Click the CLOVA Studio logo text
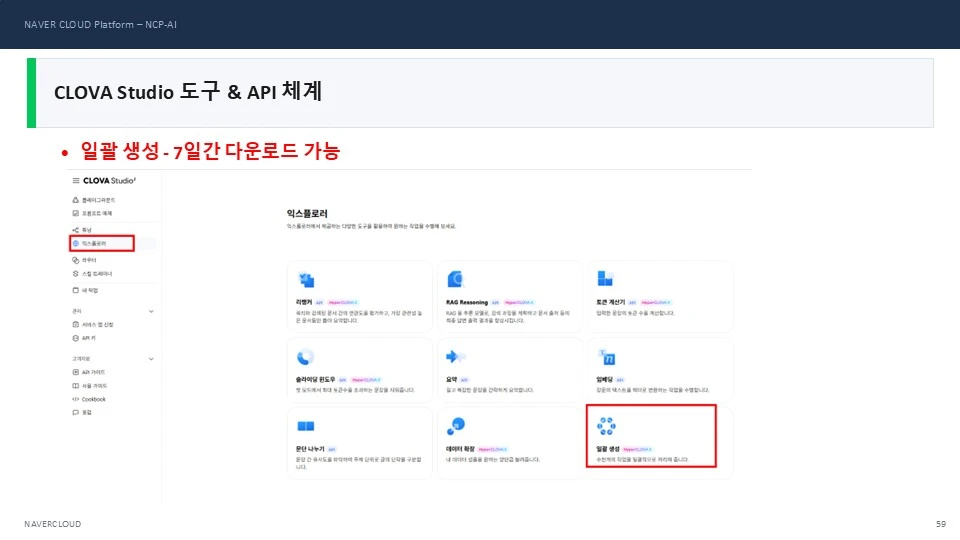Image resolution: width=960 pixels, height=540 pixels. (x=110, y=181)
